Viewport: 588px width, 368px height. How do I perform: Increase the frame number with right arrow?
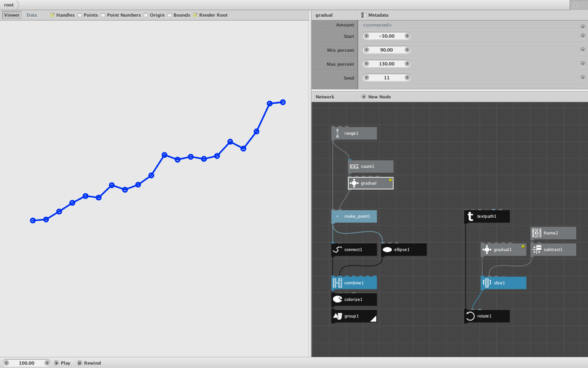click(47, 363)
